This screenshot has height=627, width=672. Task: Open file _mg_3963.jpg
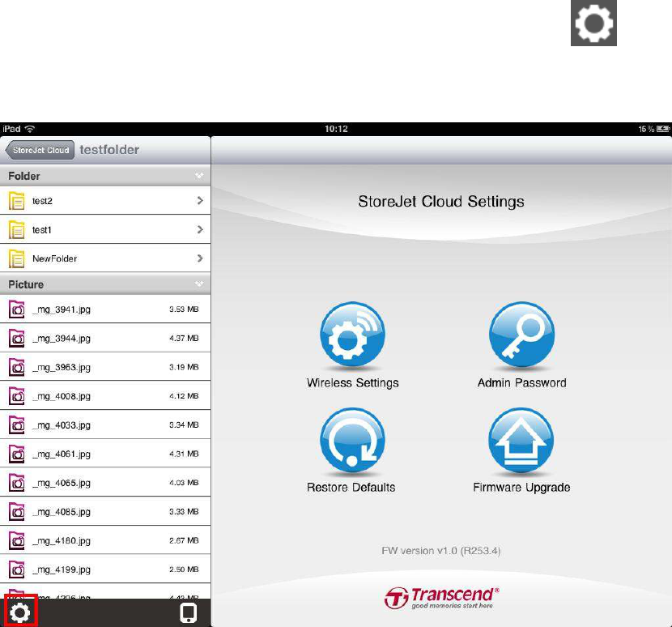105,367
